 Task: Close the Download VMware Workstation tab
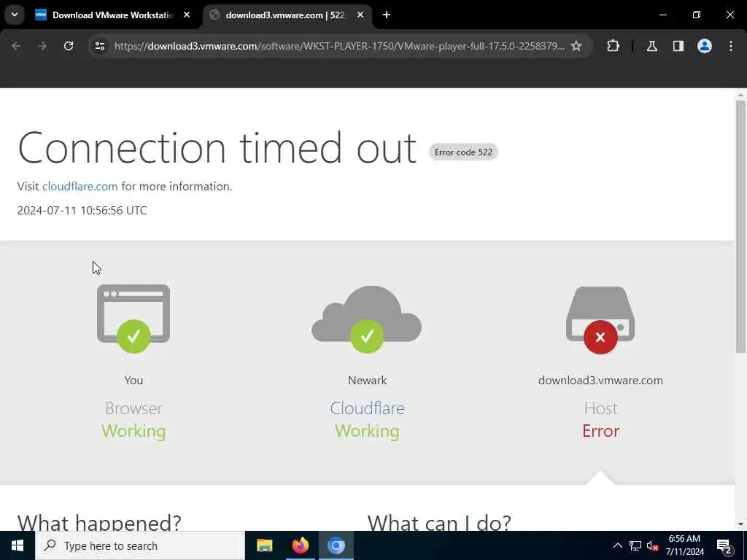[187, 15]
